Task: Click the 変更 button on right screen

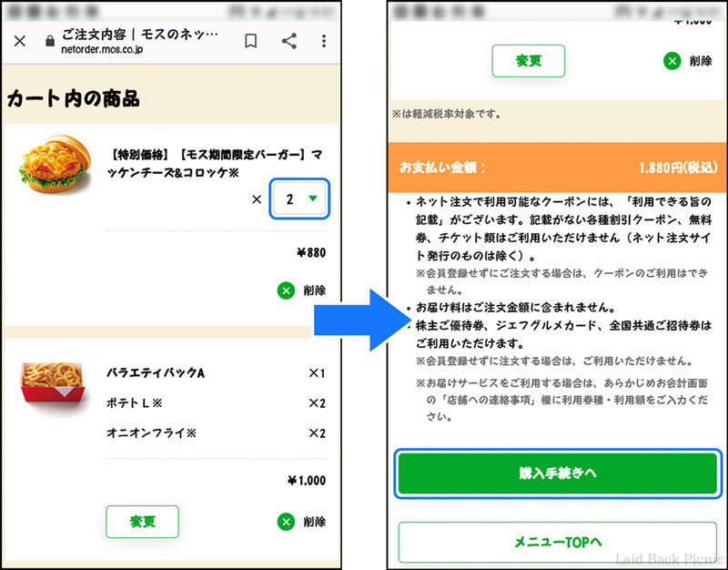Action: click(x=529, y=61)
